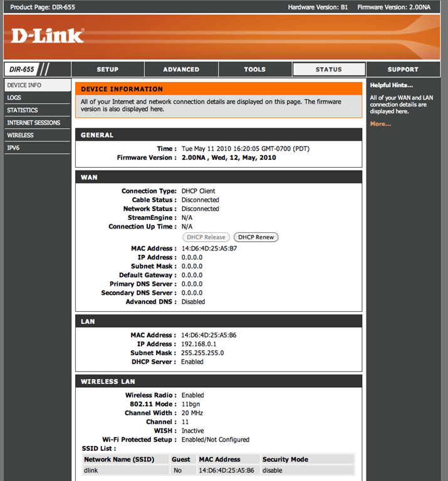
Task: Click the StreamEngine N/A value
Action: (187, 218)
